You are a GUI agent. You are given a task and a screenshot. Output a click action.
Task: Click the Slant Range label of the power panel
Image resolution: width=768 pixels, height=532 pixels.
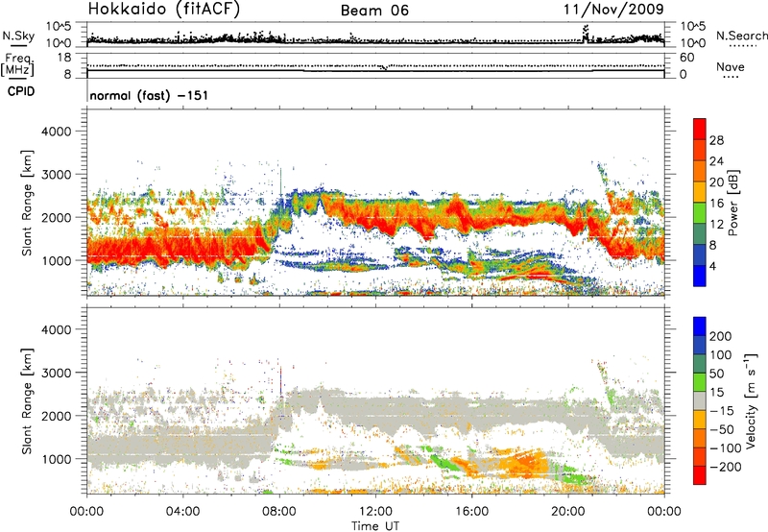coord(27,203)
